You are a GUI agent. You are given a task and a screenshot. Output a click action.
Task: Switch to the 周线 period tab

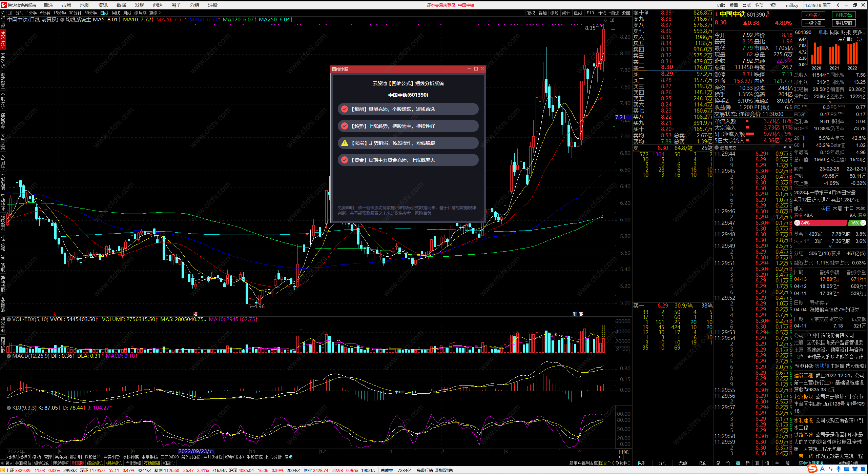pyautogui.click(x=116, y=13)
